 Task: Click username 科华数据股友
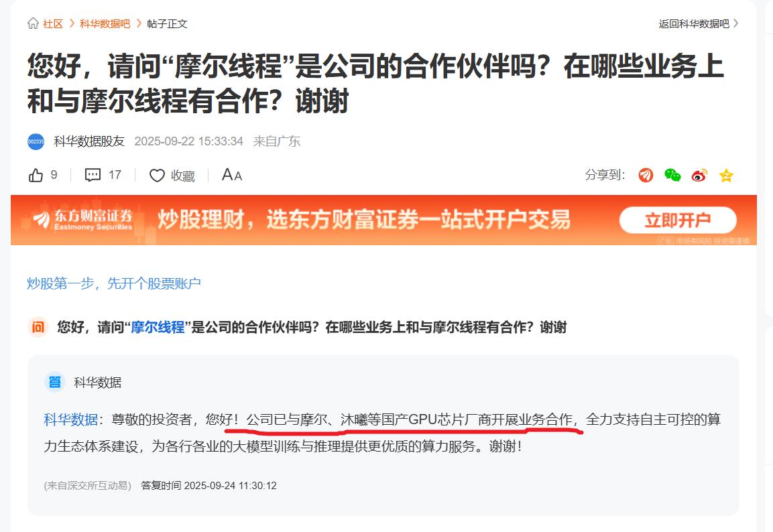tap(89, 141)
